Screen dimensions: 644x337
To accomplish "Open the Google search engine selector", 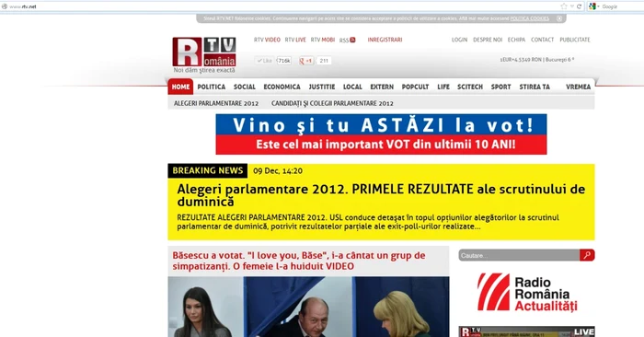I will tap(593, 6).
